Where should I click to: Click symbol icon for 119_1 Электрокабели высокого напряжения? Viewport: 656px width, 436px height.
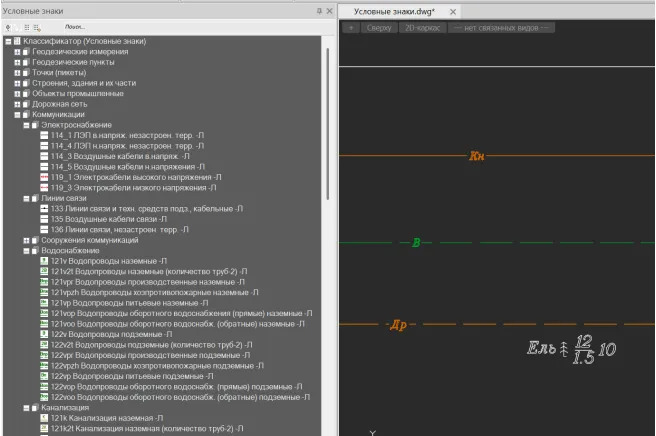pos(44,177)
